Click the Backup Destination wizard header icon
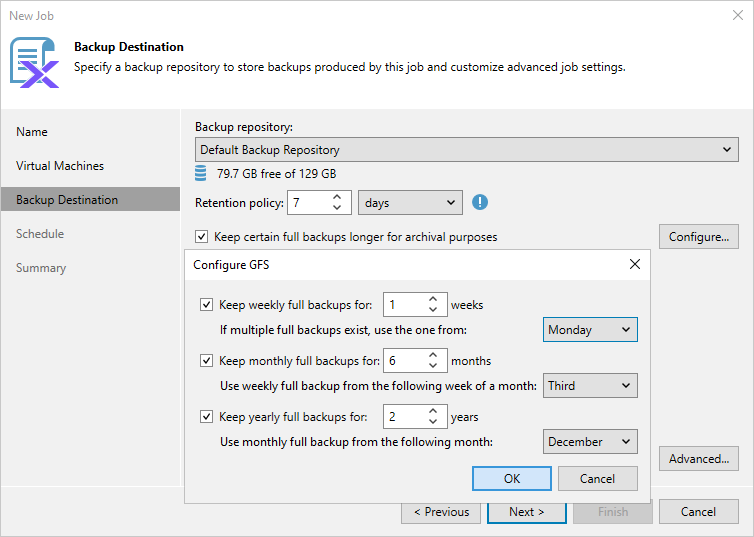Viewport: 754px width, 537px height. coord(34,61)
